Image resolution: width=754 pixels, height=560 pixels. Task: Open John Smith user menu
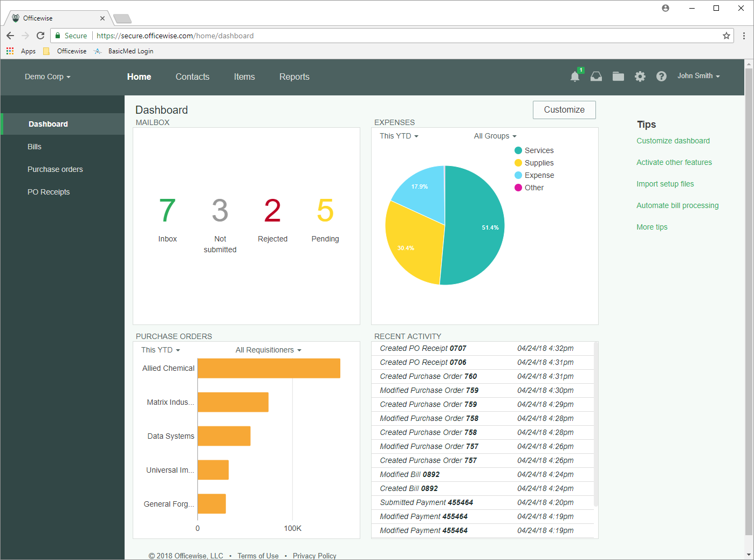point(698,76)
